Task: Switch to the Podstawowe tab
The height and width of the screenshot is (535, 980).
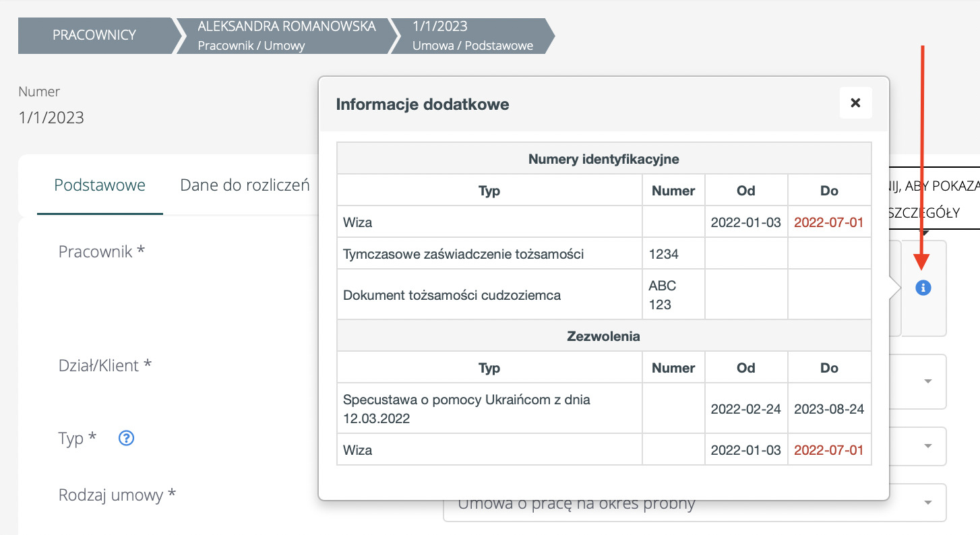Action: 100,185
